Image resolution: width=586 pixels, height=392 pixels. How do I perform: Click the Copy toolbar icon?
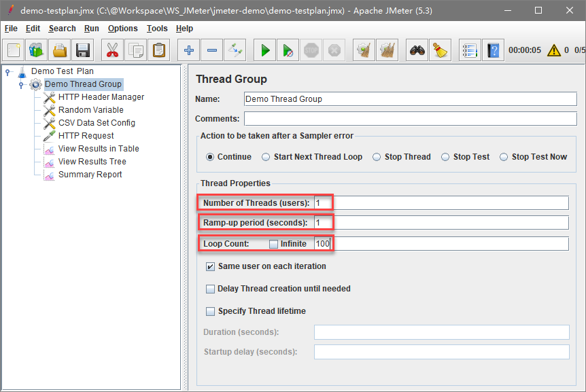click(136, 50)
